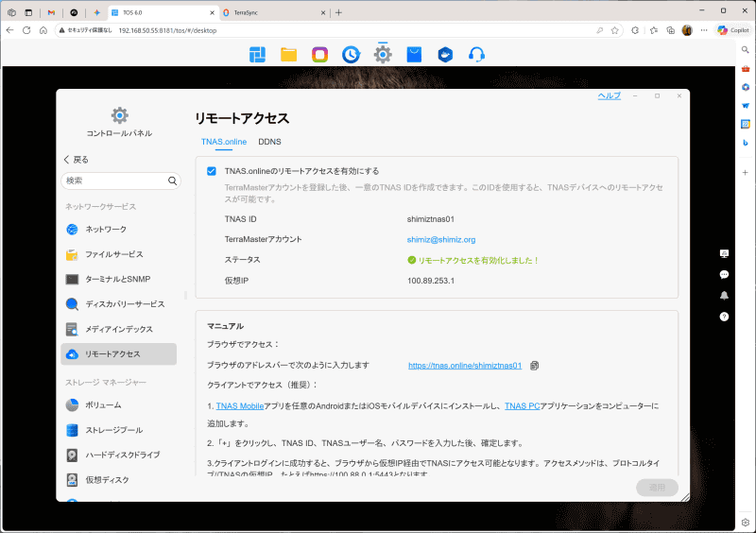
Task: Click the browser refresh button
Action: coord(26,30)
